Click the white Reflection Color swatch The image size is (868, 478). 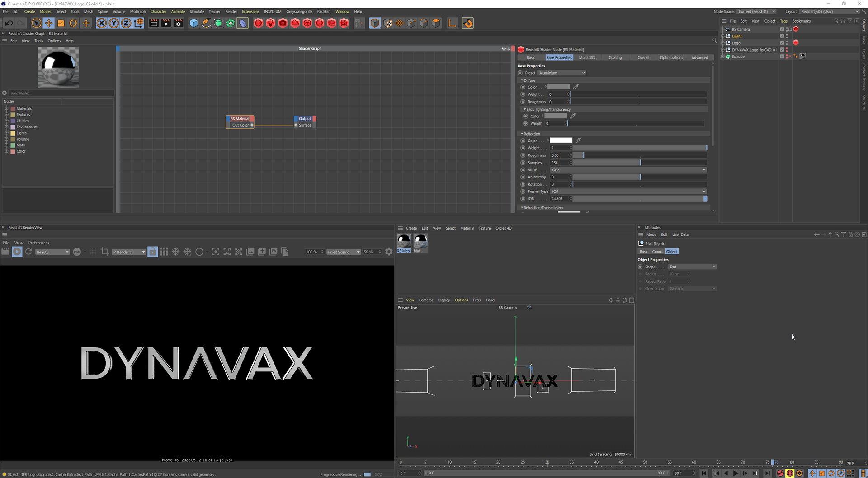click(561, 141)
